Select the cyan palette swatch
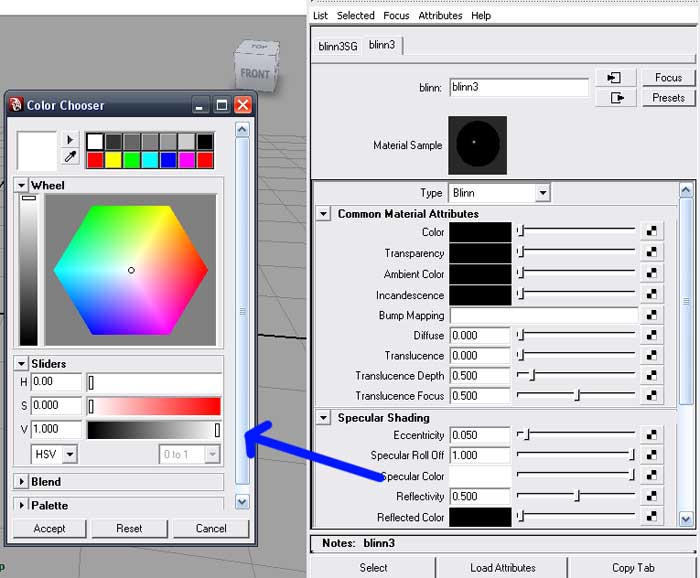This screenshot has width=700, height=578. pyautogui.click(x=150, y=160)
